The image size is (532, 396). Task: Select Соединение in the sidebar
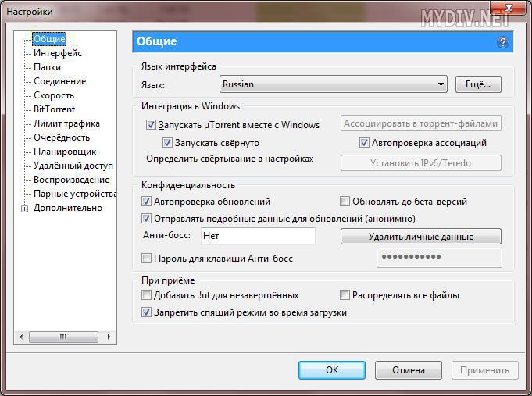click(x=60, y=81)
